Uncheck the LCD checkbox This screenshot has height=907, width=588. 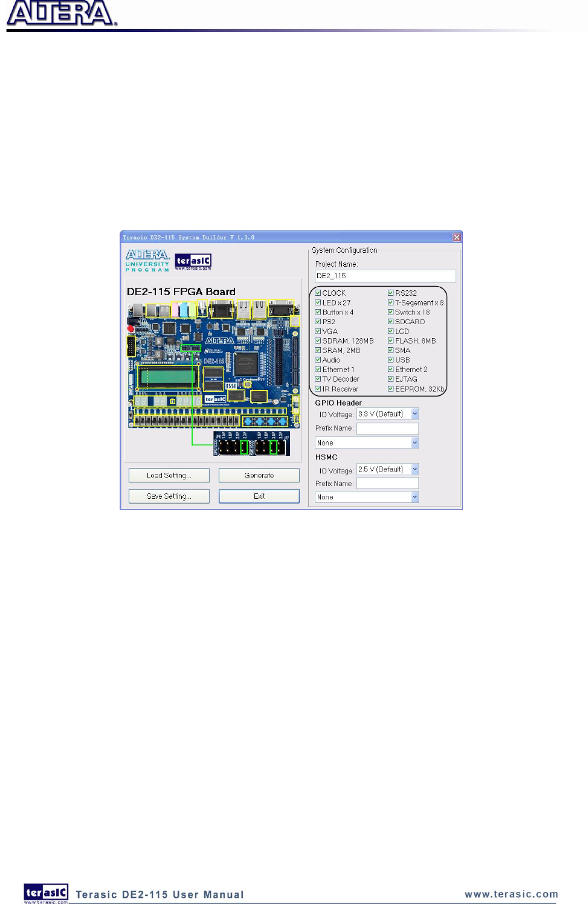point(391,331)
